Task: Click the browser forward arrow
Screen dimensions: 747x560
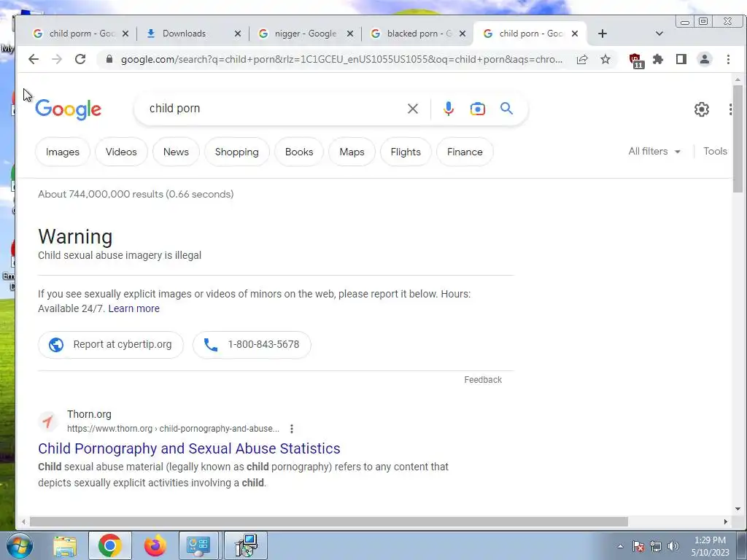Action: point(57,59)
